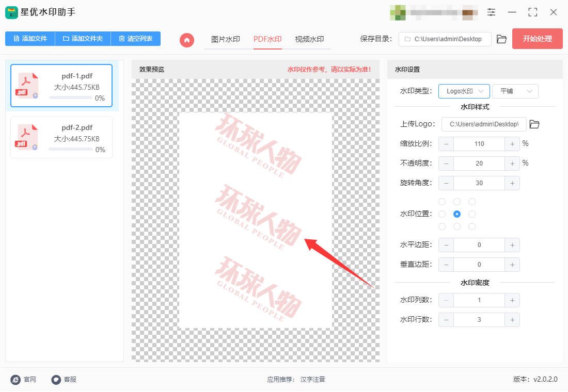Click the pdf-2.pdf file icon
The width and height of the screenshot is (568, 392).
pyautogui.click(x=27, y=137)
